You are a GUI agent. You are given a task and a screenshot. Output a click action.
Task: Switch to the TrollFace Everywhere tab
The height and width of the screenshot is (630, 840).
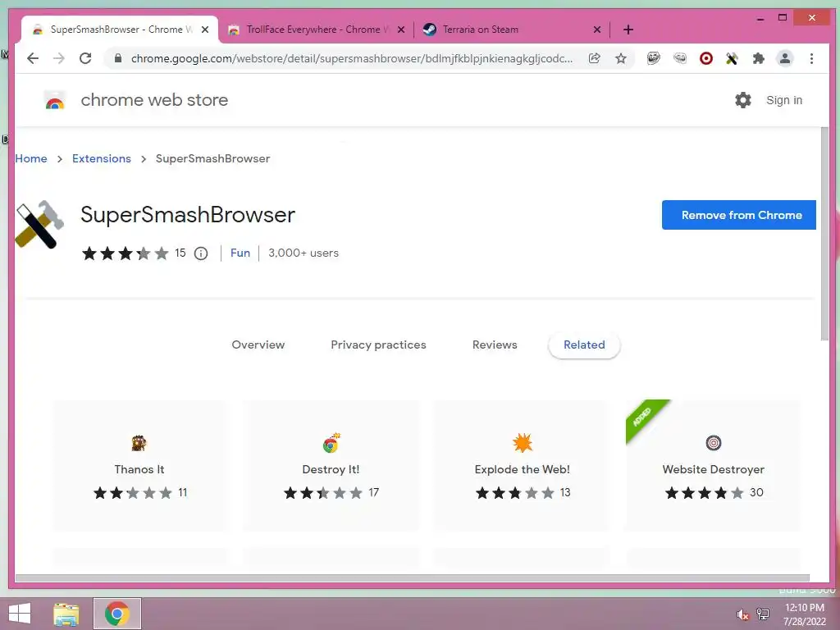(316, 30)
